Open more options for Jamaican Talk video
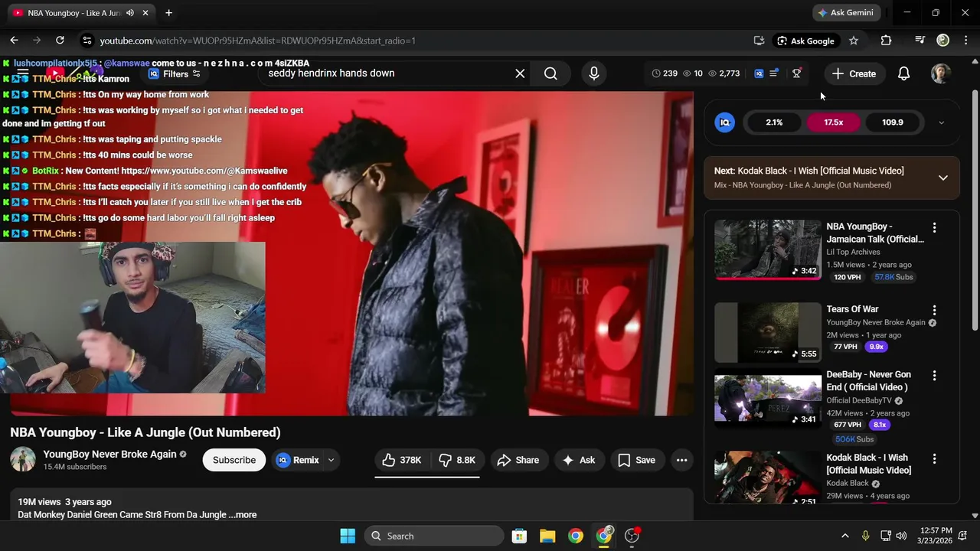The height and width of the screenshot is (551, 980). point(934,227)
